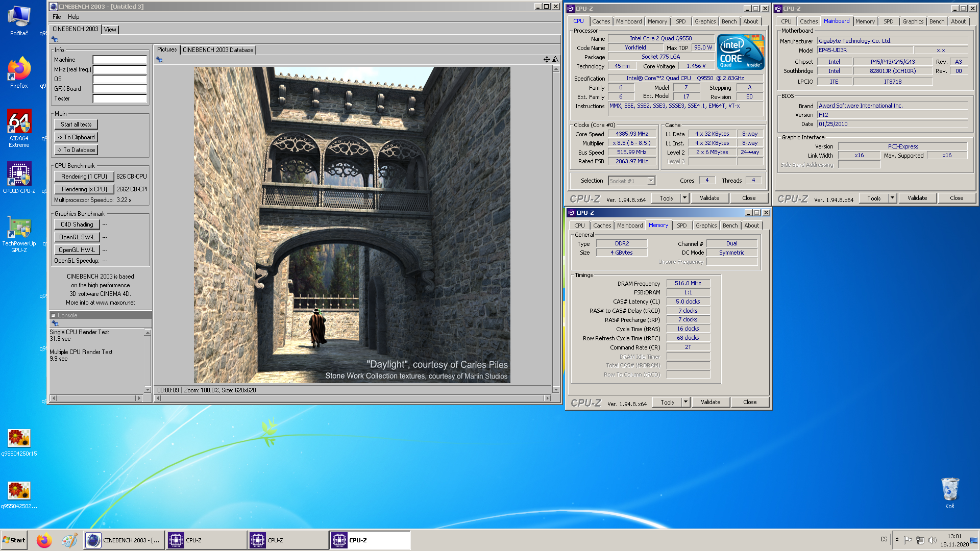Run C4D Shading test
Image resolution: width=980 pixels, height=551 pixels.
pyautogui.click(x=77, y=224)
